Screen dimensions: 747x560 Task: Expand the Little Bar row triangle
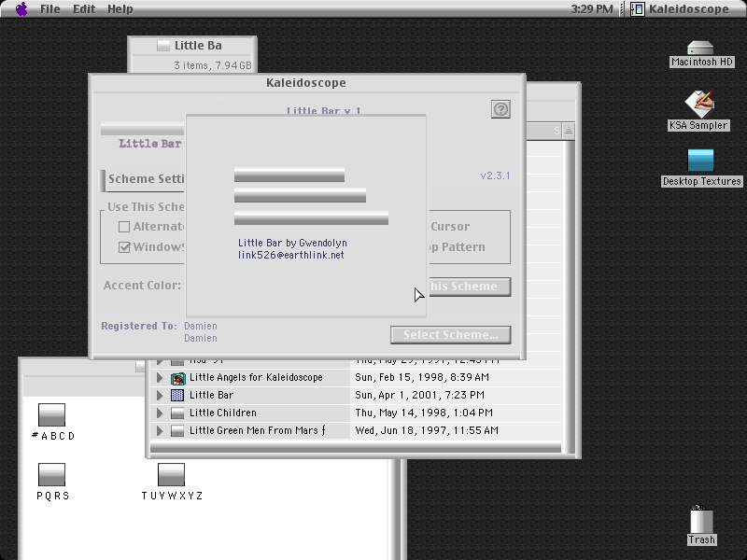point(160,395)
